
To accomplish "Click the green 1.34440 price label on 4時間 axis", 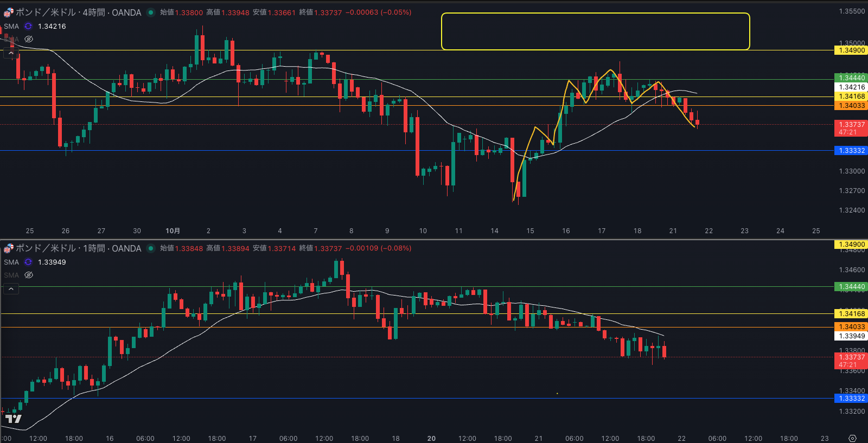I will pos(851,78).
